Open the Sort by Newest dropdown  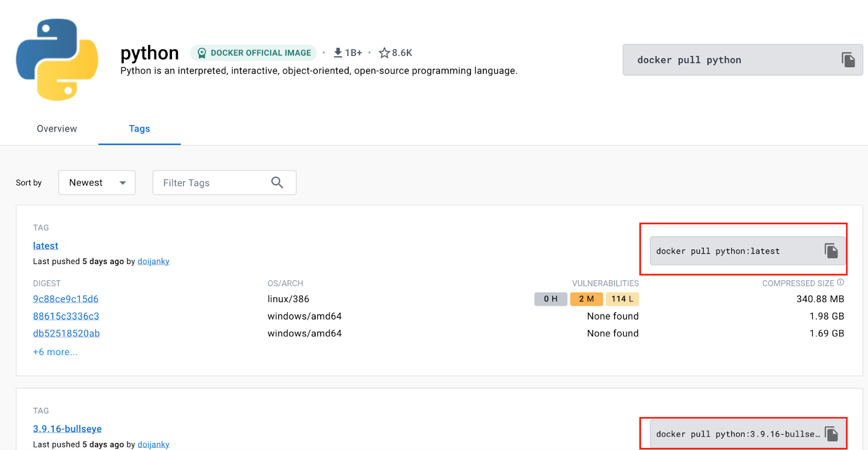tap(97, 183)
